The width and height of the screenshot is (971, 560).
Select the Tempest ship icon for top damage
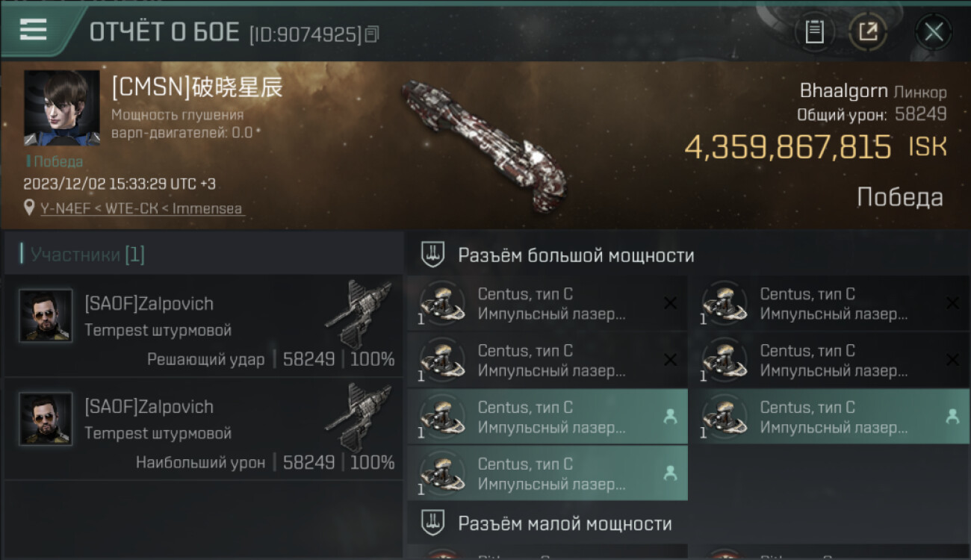(359, 416)
